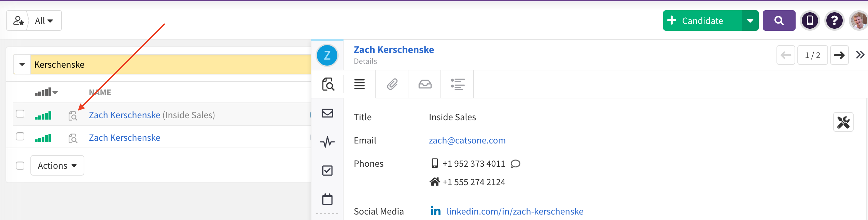Switch to the attachments paperclip tab
Image resolution: width=868 pixels, height=220 pixels.
click(392, 84)
